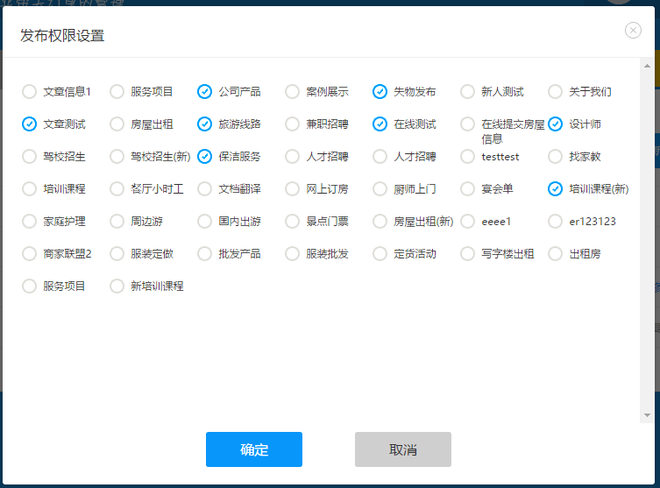Uncheck the 设计师 option

tap(556, 124)
